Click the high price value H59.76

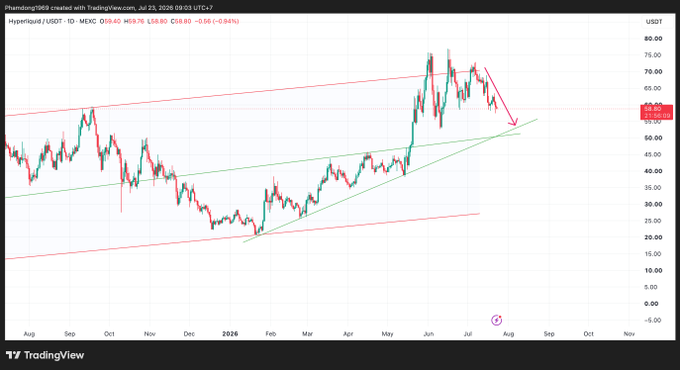[134, 21]
